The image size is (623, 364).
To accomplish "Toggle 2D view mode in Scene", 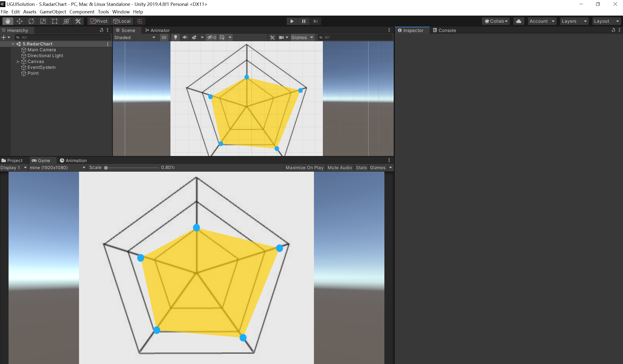I will click(x=164, y=38).
